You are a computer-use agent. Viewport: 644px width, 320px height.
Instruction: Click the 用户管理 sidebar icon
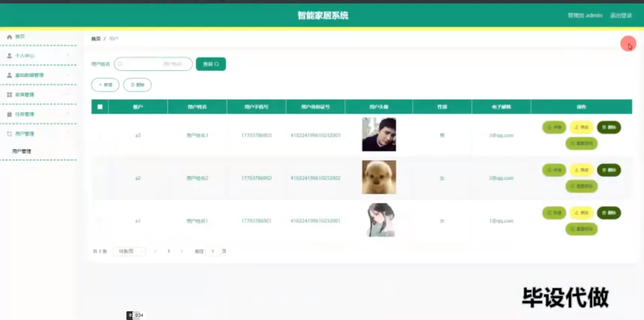coord(9,133)
